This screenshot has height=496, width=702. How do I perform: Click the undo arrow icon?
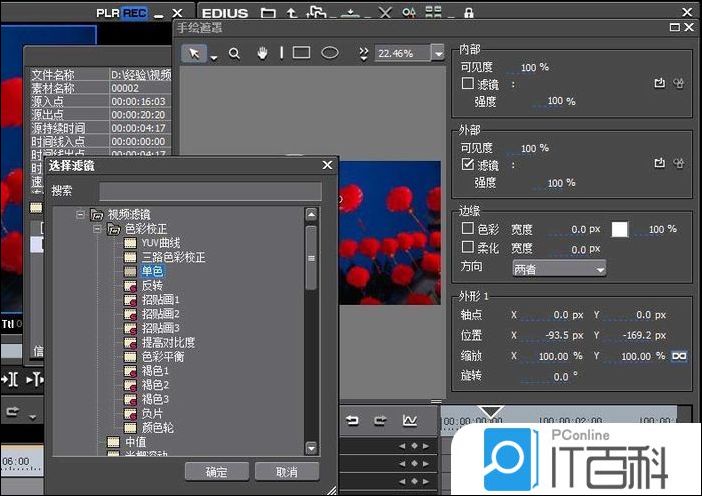(x=352, y=420)
